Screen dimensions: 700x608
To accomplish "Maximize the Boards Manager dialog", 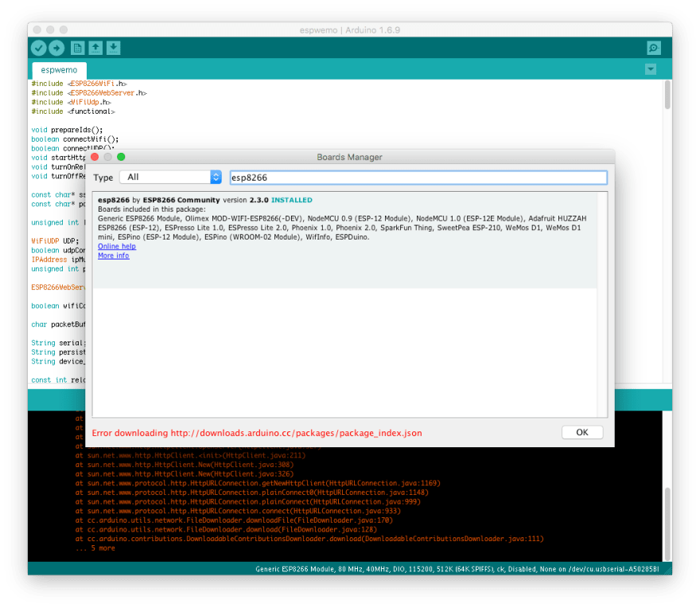I will [x=121, y=157].
